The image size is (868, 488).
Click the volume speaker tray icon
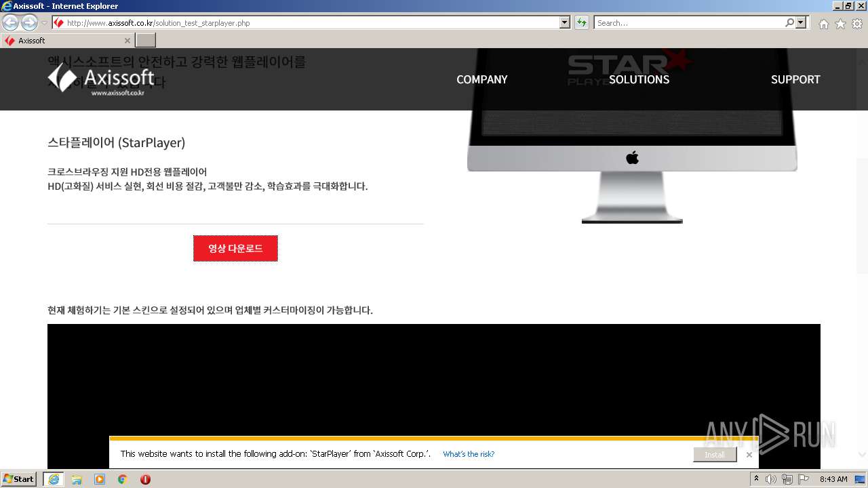coord(770,479)
